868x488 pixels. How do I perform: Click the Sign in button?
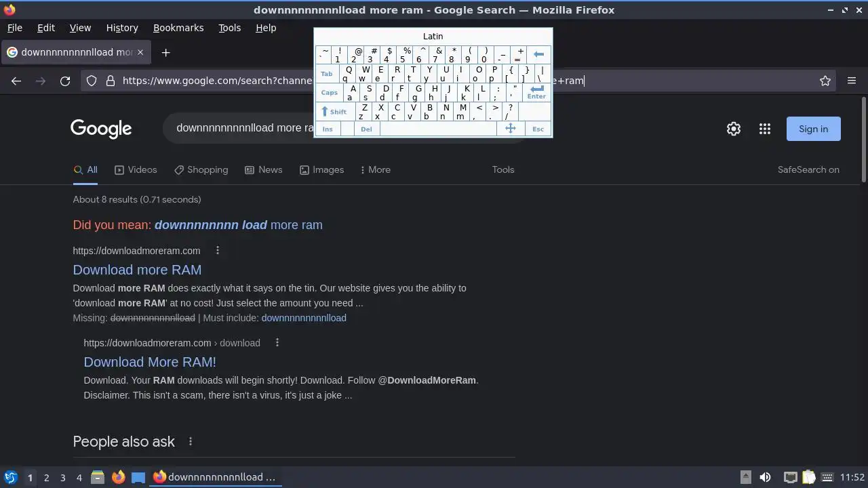click(813, 129)
